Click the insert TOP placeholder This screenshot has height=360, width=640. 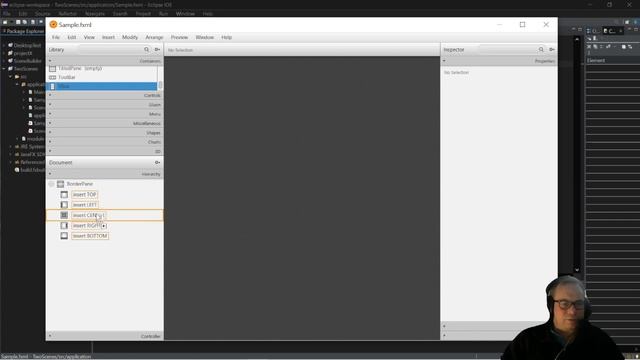(84, 195)
